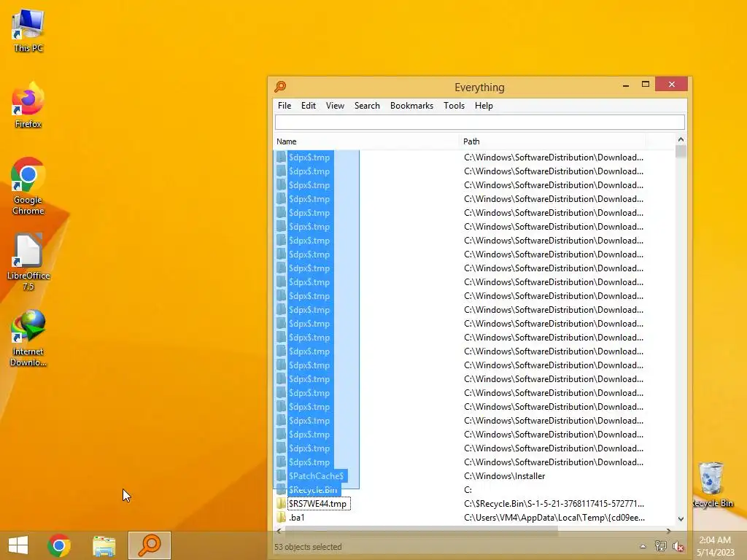Click the vertical scrollbar up arrow
This screenshot has width=747, height=560.
(x=681, y=139)
